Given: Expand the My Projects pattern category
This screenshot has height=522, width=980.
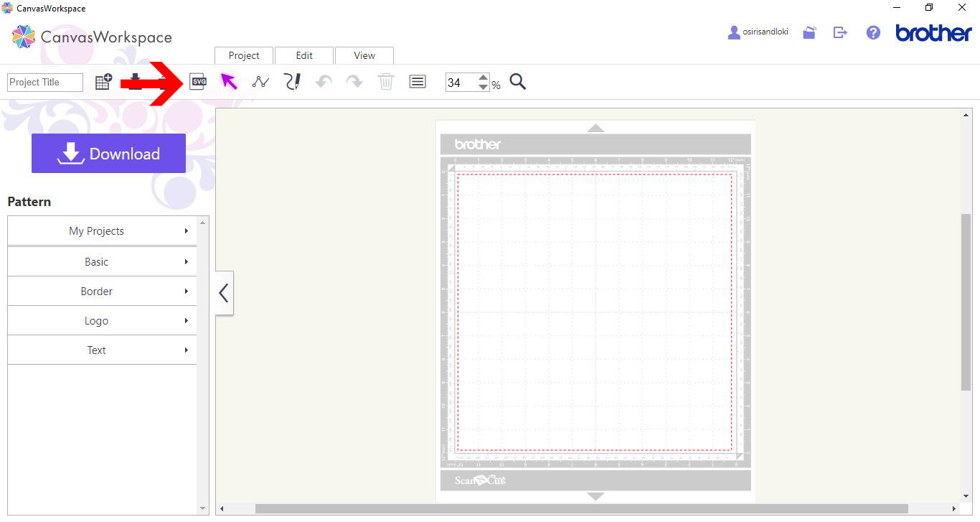Looking at the screenshot, I should [101, 231].
